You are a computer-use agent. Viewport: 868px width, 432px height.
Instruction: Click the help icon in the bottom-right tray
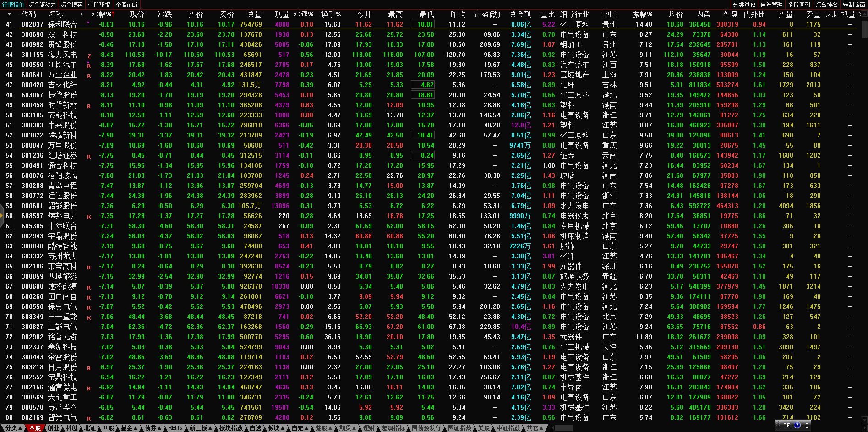point(797,426)
